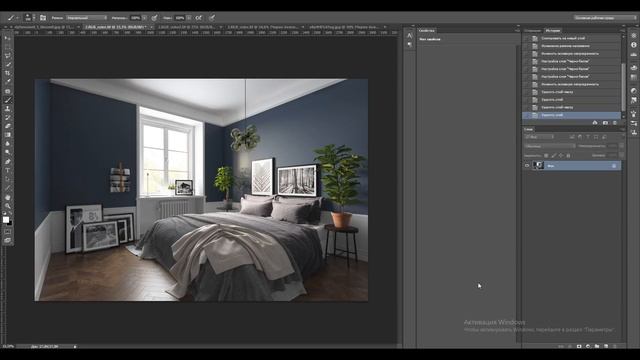Select the Eraser tool
The image size is (640, 360).
click(7, 126)
